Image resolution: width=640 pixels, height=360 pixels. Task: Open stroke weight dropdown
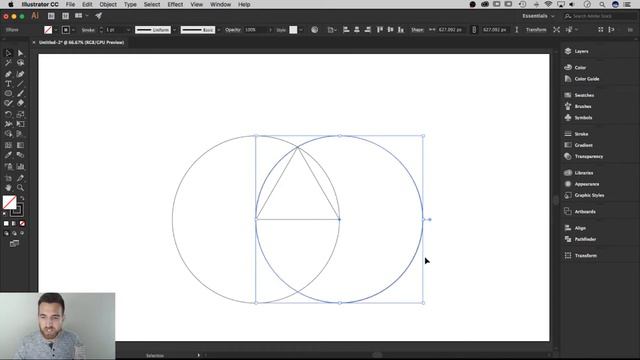128,30
